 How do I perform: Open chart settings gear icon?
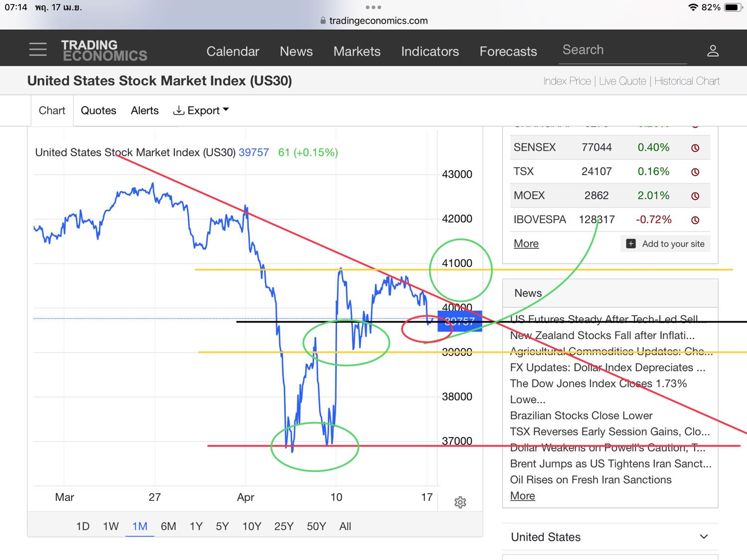(x=460, y=502)
